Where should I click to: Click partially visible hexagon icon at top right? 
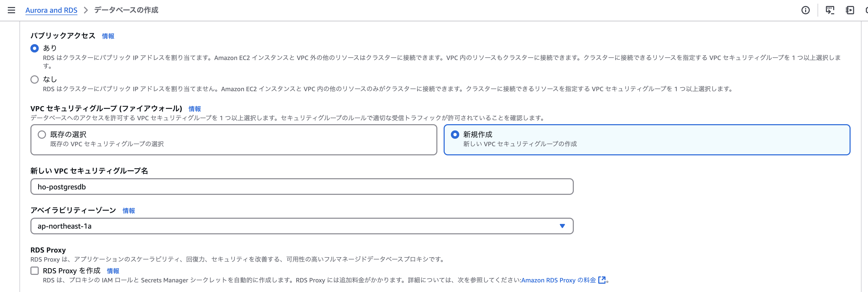[866, 10]
